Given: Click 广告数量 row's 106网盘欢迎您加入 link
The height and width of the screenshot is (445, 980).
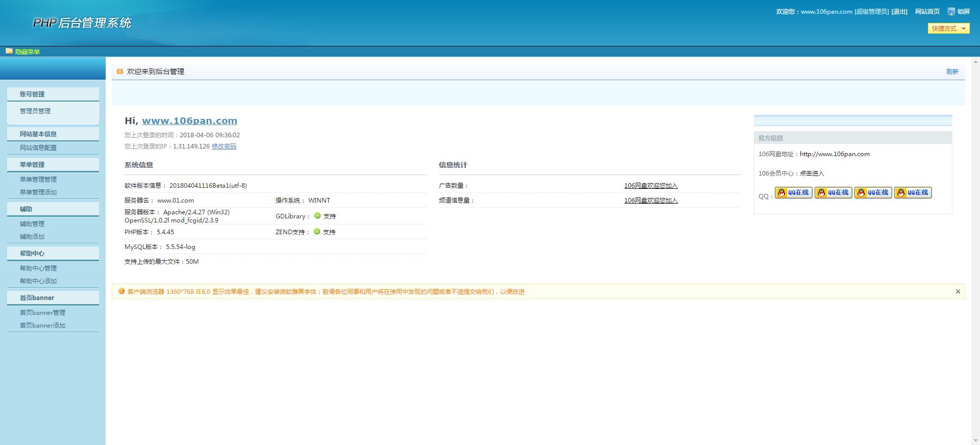Looking at the screenshot, I should (x=651, y=185).
